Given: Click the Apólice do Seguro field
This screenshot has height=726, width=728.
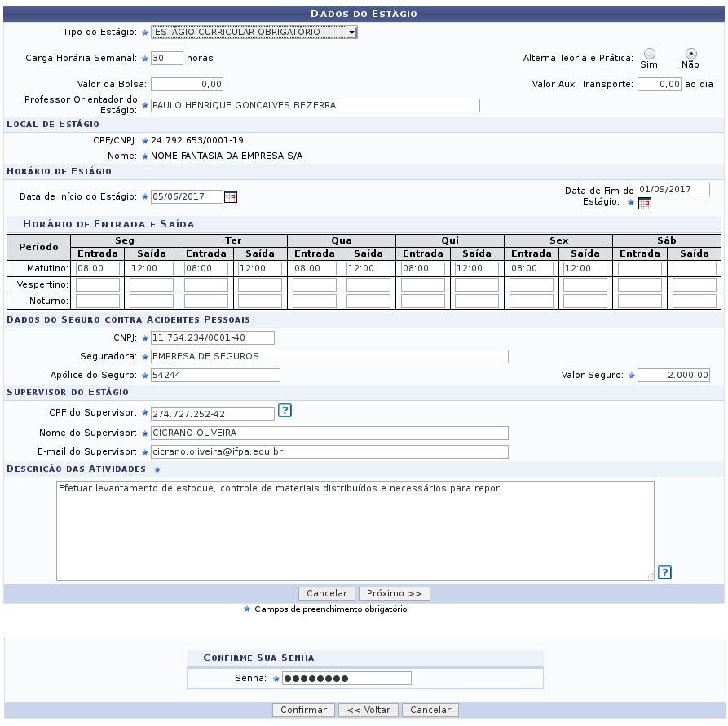Looking at the screenshot, I should coord(215,375).
